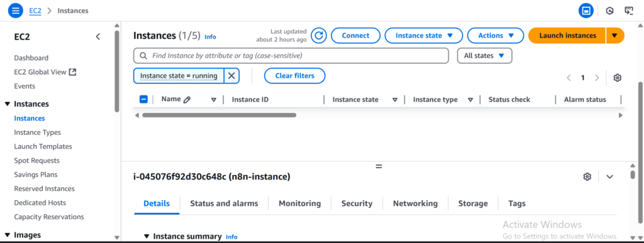Open the Networking tab
This screenshot has width=644, height=243.
415,203
